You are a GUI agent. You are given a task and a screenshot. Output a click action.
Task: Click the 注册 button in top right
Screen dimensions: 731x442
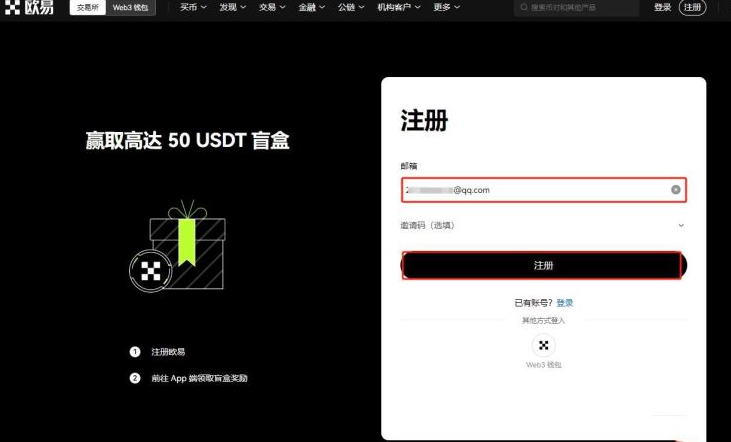692,8
